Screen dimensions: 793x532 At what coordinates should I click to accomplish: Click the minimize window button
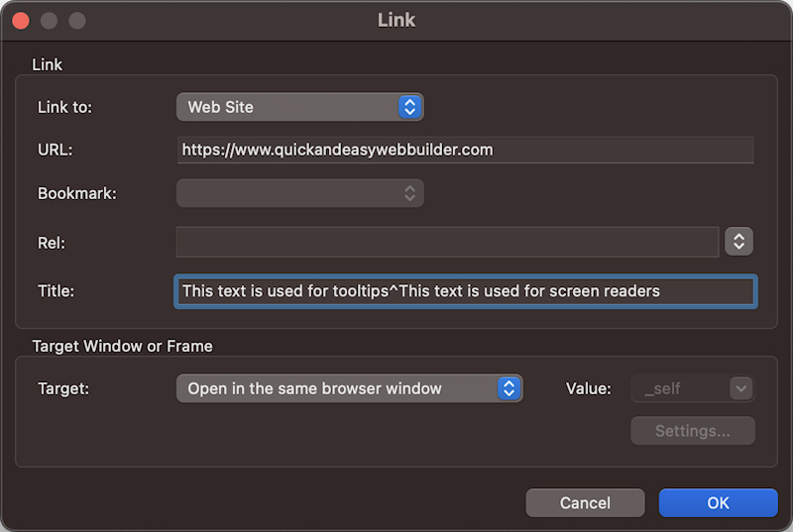tap(49, 20)
